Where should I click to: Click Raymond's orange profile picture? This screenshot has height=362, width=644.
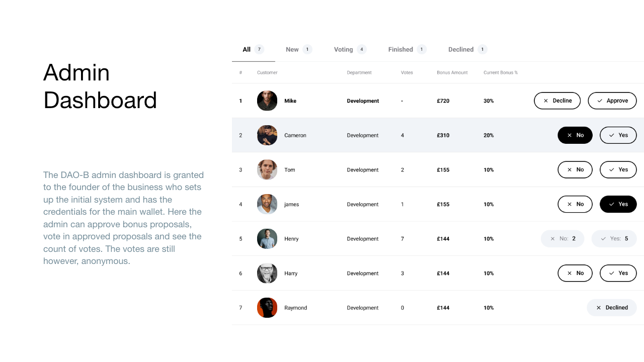coord(267,308)
